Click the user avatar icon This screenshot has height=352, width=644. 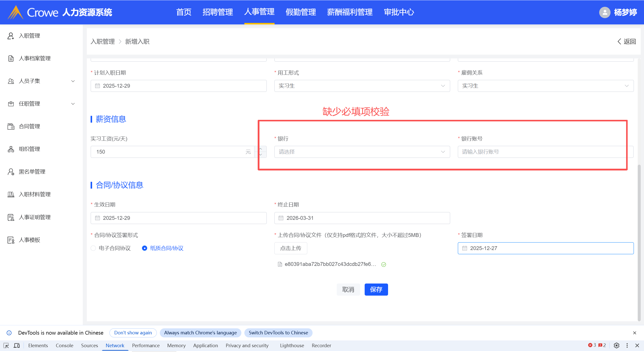604,12
